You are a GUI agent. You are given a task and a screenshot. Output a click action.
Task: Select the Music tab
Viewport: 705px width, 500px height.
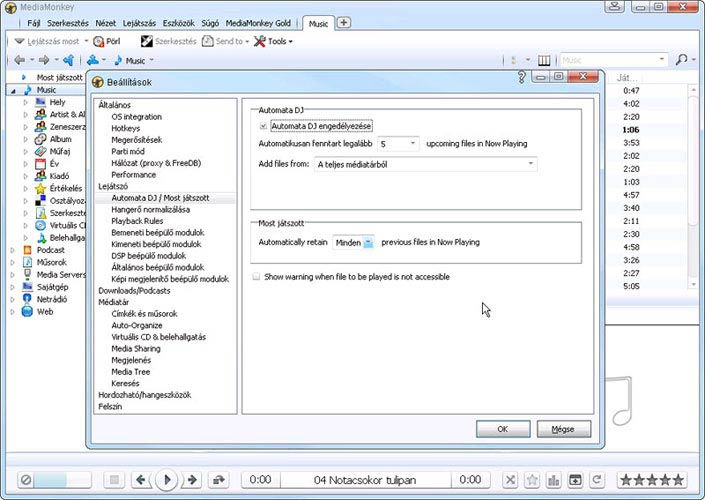point(318,23)
